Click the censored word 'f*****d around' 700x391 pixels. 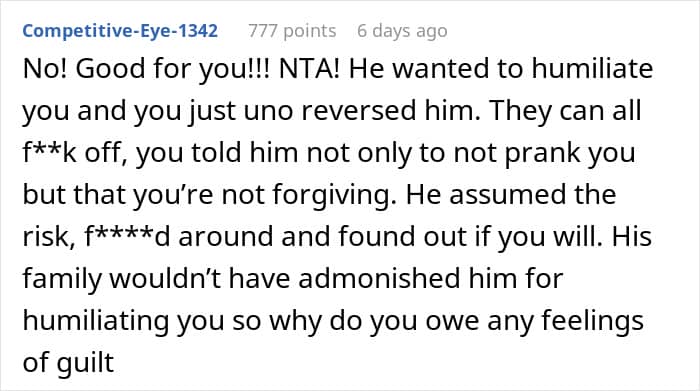click(178, 236)
